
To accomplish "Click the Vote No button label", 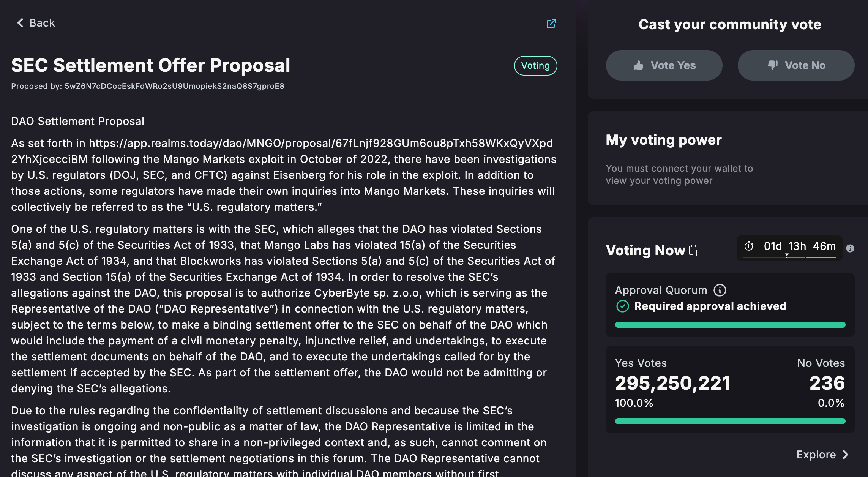I will pyautogui.click(x=805, y=65).
